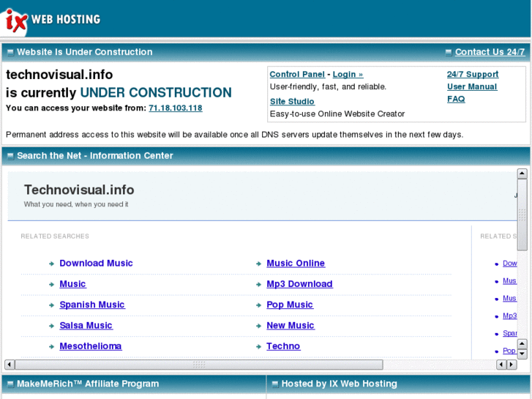Screen dimensions: 532x399
Task: Click the icon beside Website Is Under Construction
Action: (10, 52)
